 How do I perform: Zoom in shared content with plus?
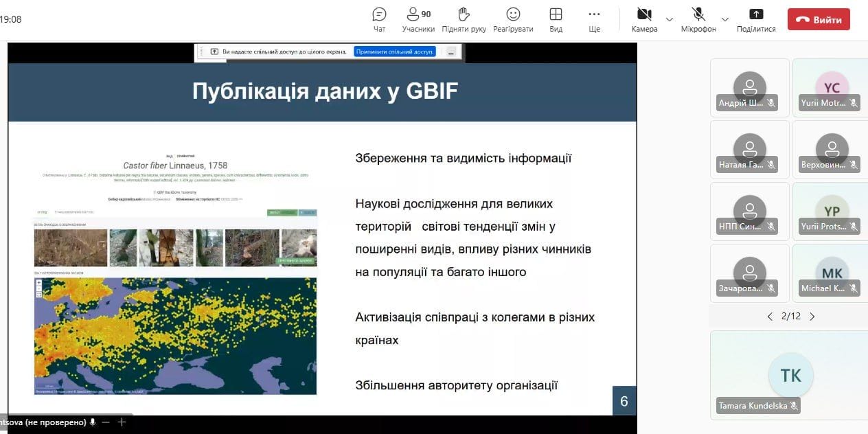(x=122, y=422)
